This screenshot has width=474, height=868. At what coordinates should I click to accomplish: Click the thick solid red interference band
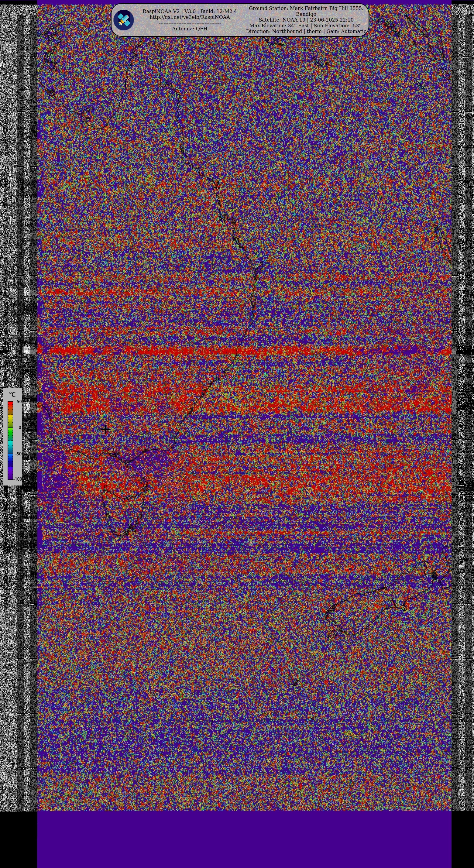click(x=236, y=350)
